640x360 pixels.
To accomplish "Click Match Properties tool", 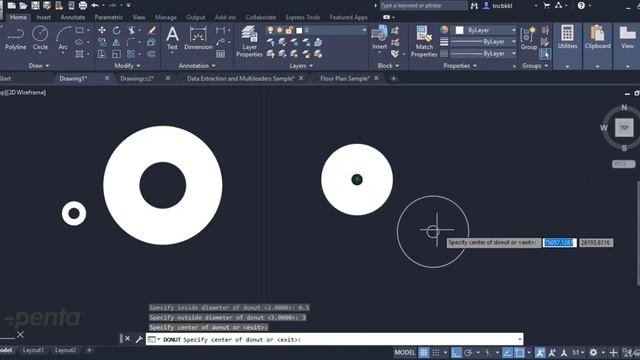I will (x=424, y=41).
